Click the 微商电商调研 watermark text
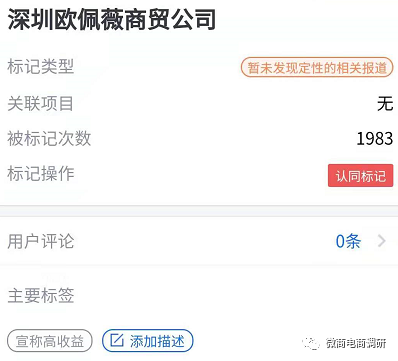The width and height of the screenshot is (398, 361). (356, 343)
